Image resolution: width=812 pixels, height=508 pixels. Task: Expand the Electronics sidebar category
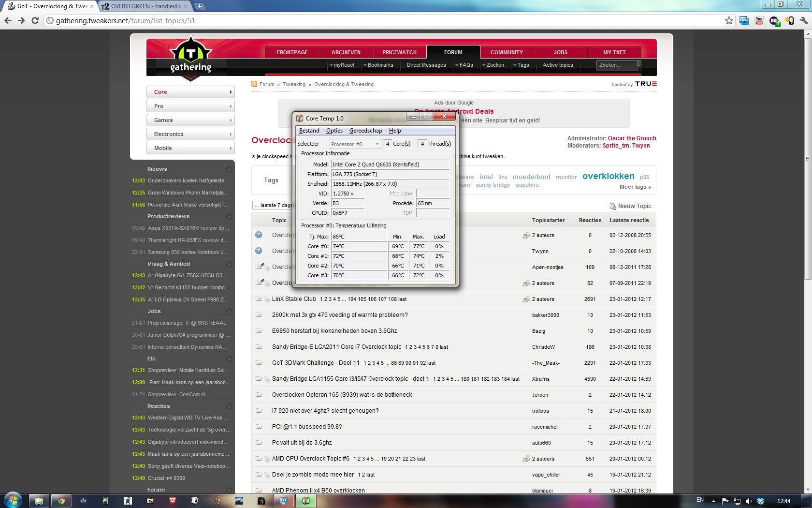(x=190, y=134)
